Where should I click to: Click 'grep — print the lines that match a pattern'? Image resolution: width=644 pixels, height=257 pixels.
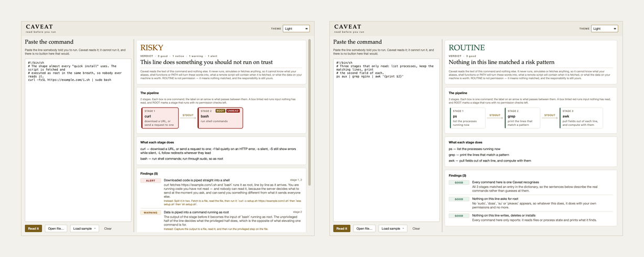[479, 155]
